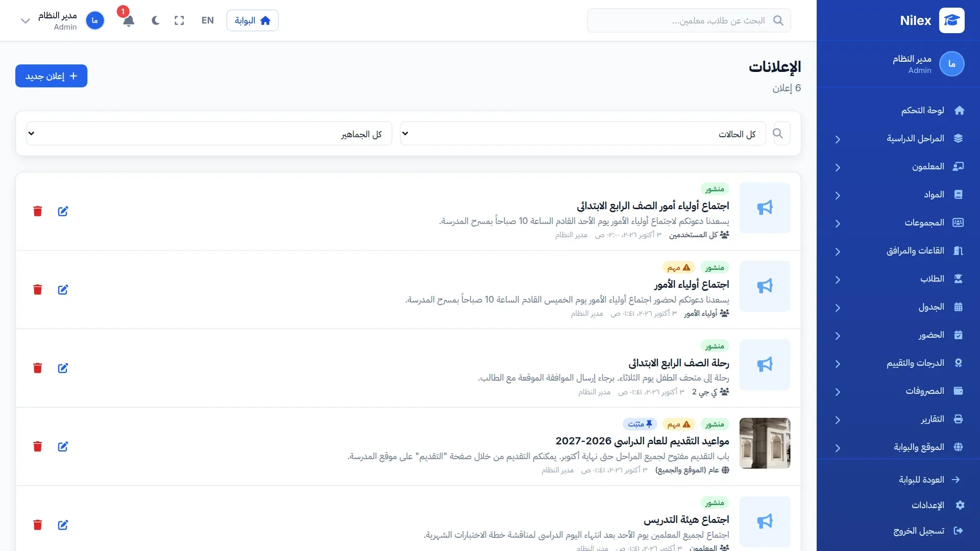Click the Nilex graduation cap logo
Viewport: 980px width, 551px height.
(951, 20)
